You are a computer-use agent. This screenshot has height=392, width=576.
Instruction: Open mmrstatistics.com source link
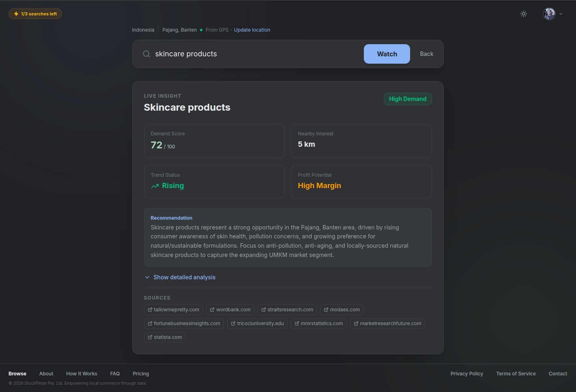(318, 323)
